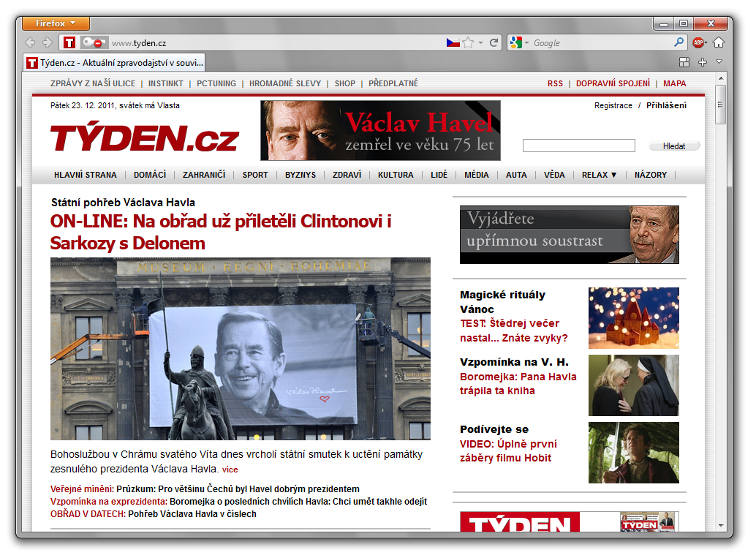The image size is (756, 558).
Task: Open HLAVNÍ STRANA menu item
Action: coord(86,175)
